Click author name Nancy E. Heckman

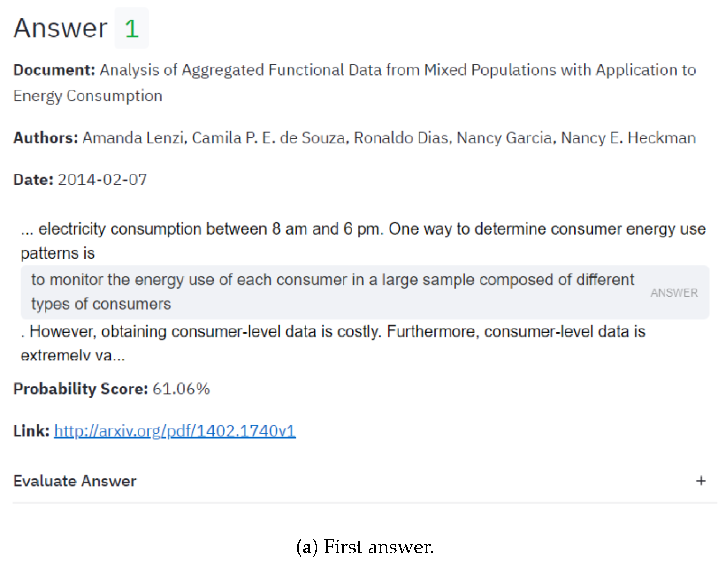pyautogui.click(x=628, y=138)
